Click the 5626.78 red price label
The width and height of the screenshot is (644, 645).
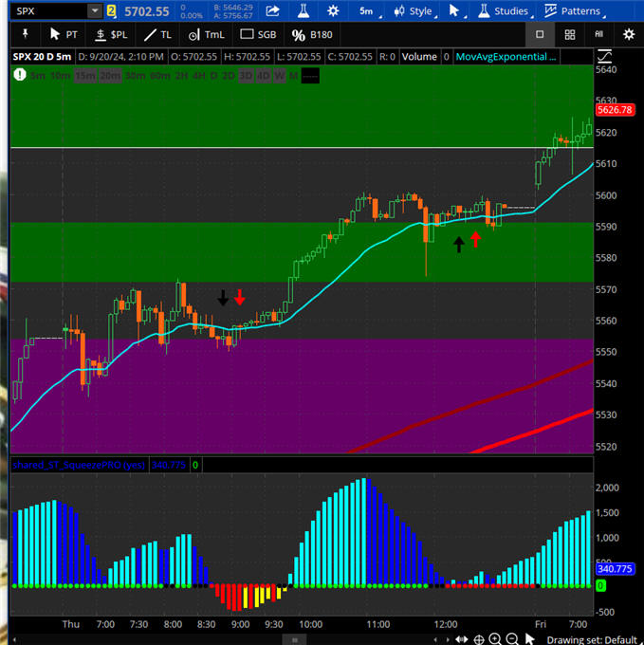point(614,110)
